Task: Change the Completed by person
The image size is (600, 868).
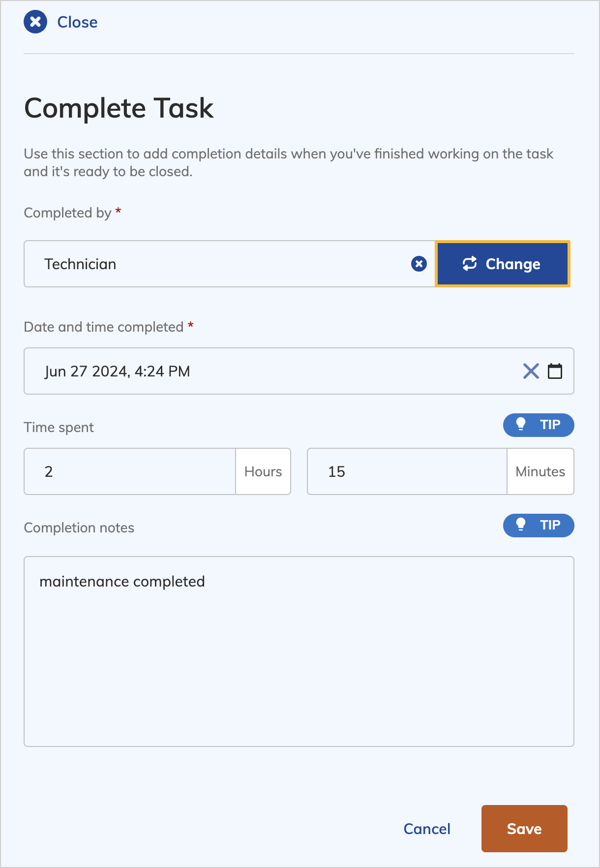Action: 503,264
